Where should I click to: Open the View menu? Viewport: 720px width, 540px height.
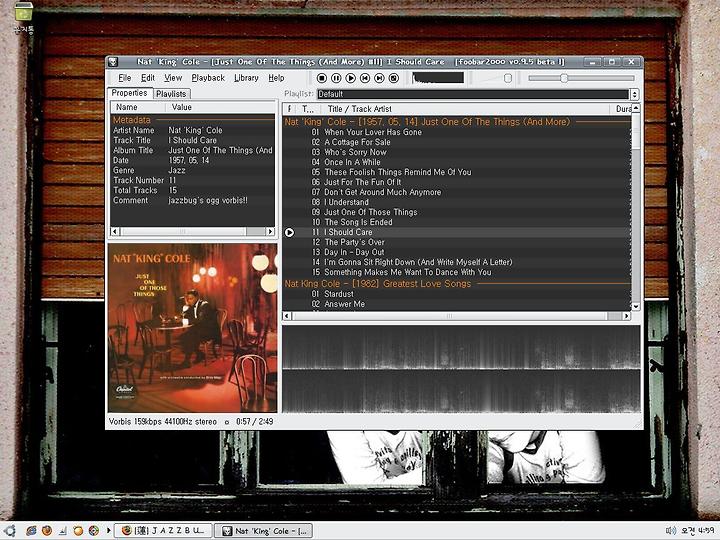[173, 78]
